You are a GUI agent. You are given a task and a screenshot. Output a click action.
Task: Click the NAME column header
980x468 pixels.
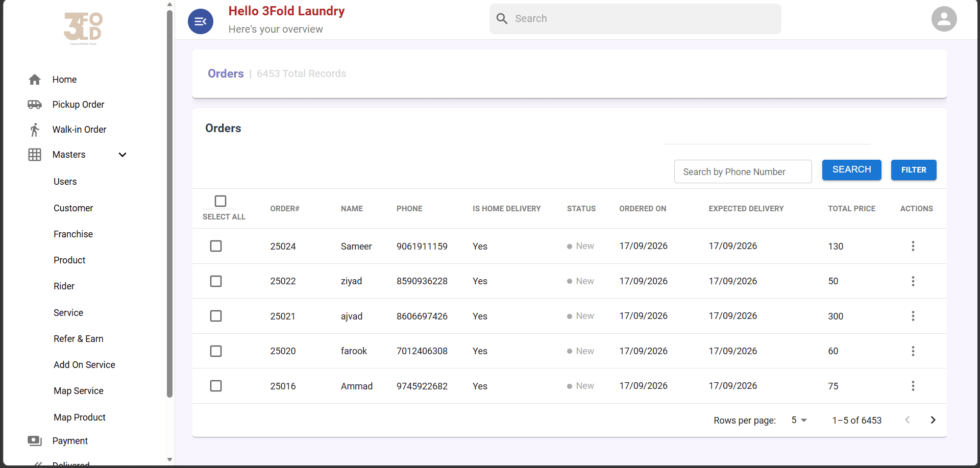coord(352,209)
